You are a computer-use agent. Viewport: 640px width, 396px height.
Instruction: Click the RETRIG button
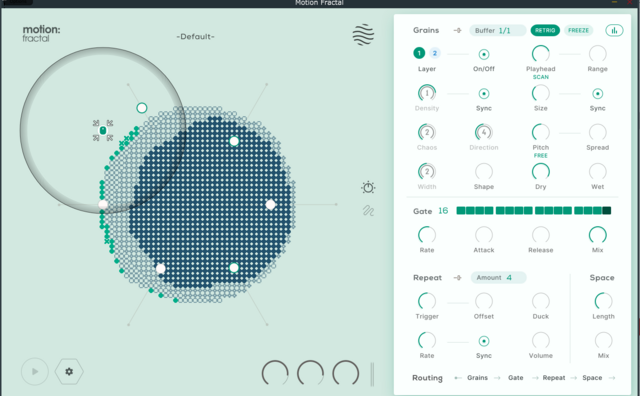[545, 30]
